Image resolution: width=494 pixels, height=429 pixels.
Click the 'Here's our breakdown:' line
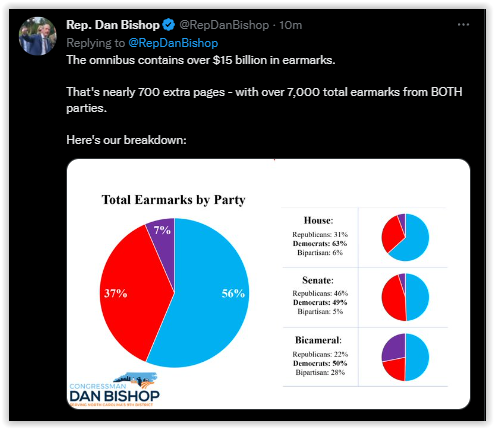126,140
